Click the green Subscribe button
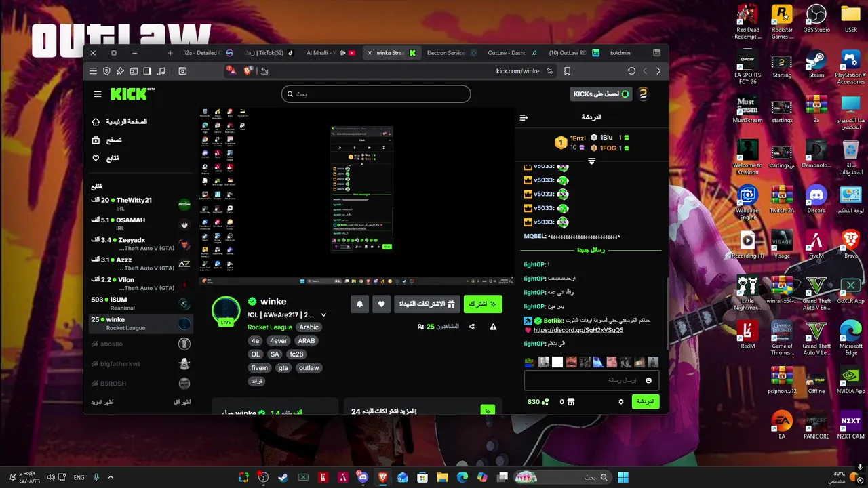 [x=483, y=304]
